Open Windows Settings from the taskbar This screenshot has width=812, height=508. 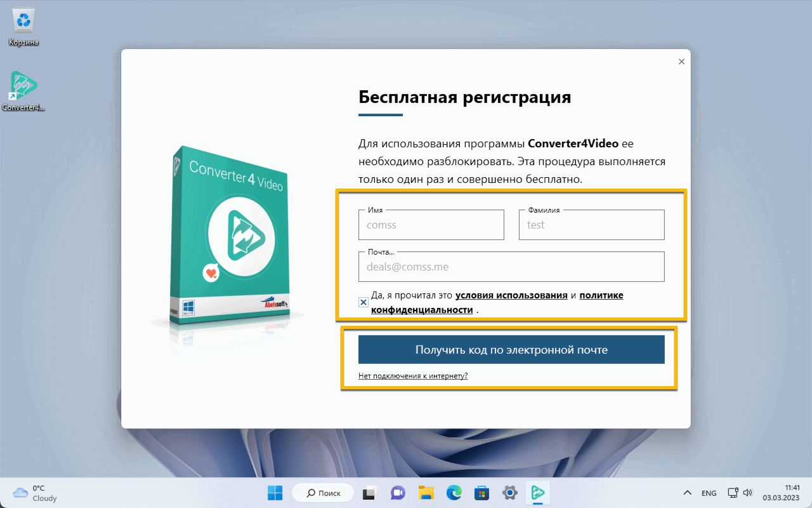(x=509, y=492)
